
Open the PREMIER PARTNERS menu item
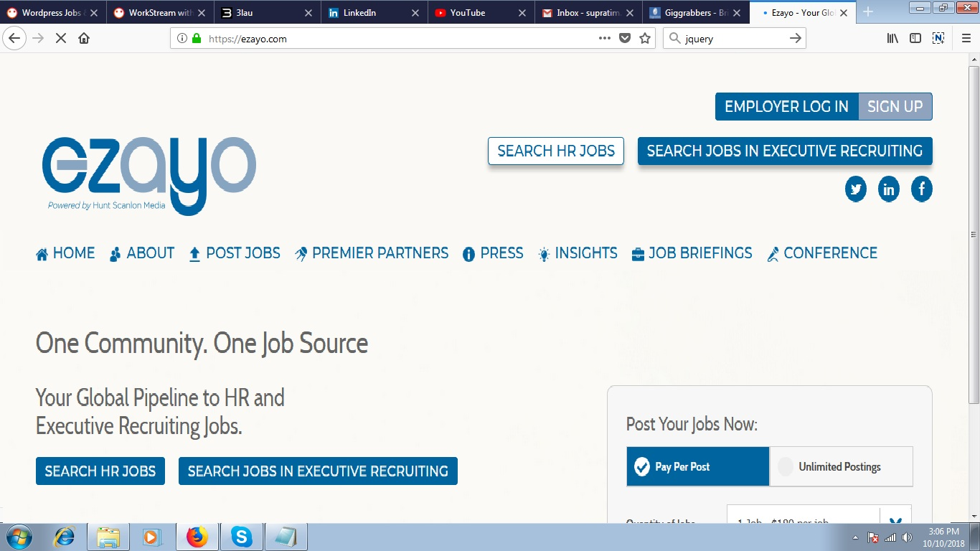372,253
